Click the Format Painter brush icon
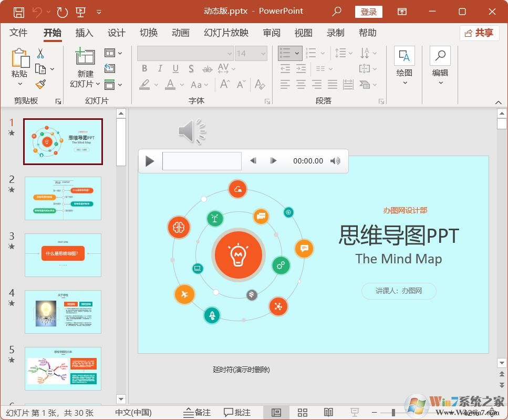The image size is (508, 420). 40,84
